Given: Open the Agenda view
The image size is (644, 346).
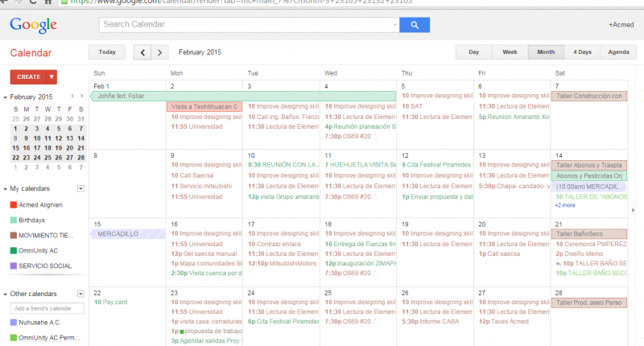Looking at the screenshot, I should 618,52.
